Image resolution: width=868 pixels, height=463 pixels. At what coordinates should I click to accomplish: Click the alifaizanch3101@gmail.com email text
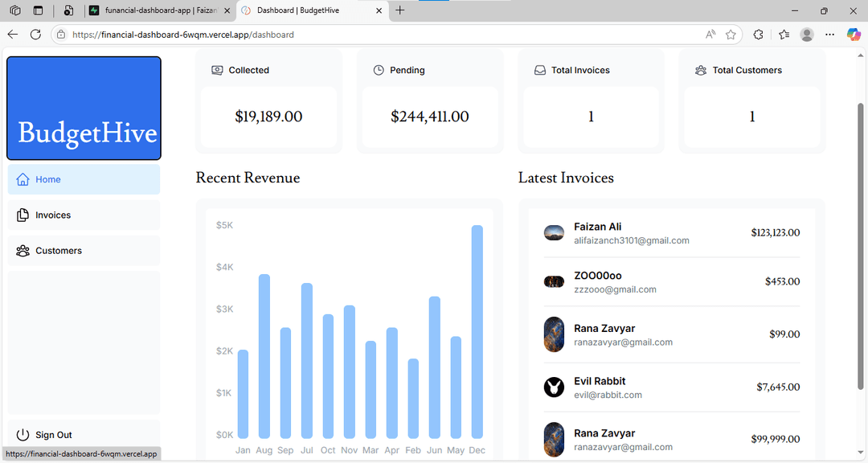point(632,240)
